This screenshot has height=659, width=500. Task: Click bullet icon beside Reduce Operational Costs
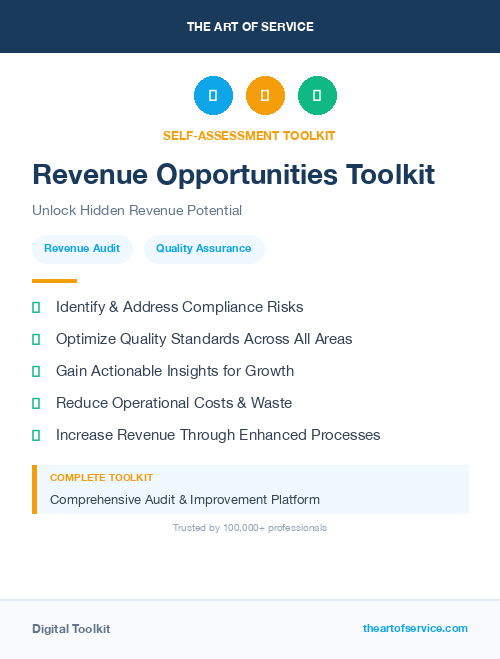point(36,403)
